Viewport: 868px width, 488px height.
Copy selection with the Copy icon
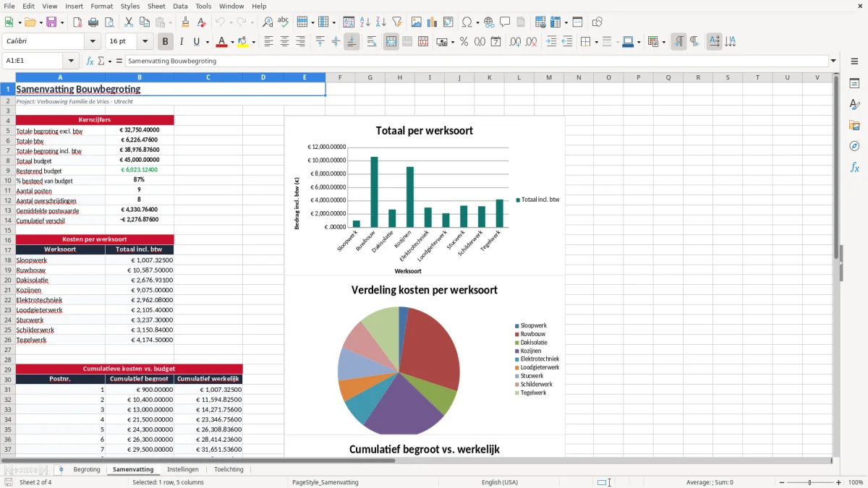pyautogui.click(x=145, y=22)
